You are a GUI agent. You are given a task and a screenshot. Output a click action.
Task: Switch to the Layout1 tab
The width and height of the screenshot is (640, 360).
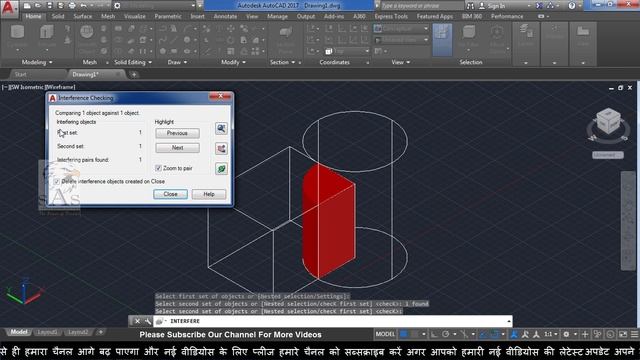(x=47, y=332)
